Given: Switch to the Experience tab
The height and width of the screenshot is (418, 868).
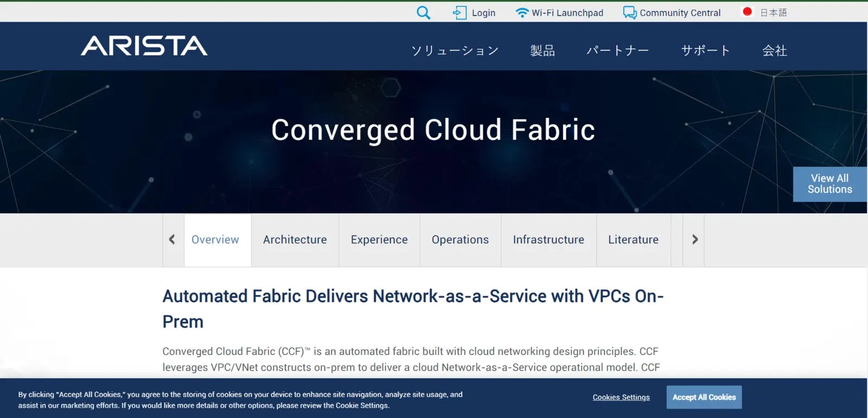Looking at the screenshot, I should (x=379, y=239).
